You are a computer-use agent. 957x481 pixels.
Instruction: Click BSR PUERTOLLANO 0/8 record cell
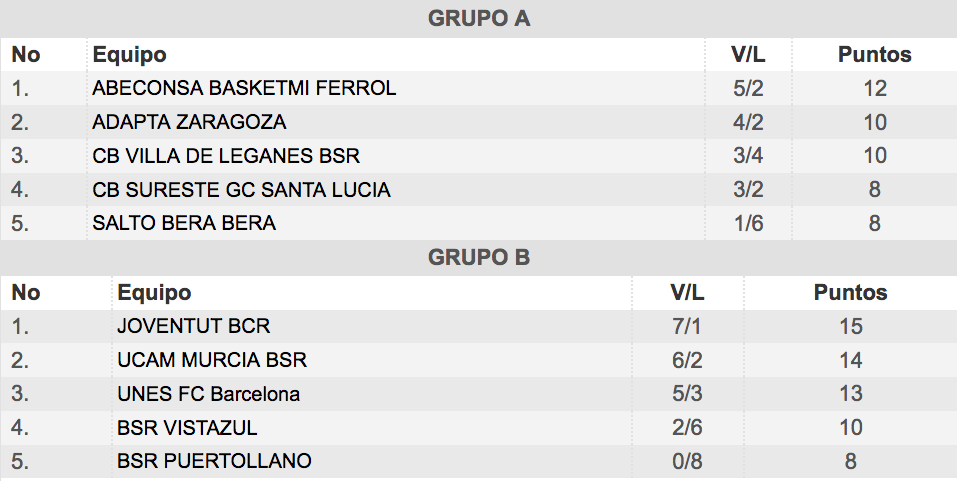[687, 461]
